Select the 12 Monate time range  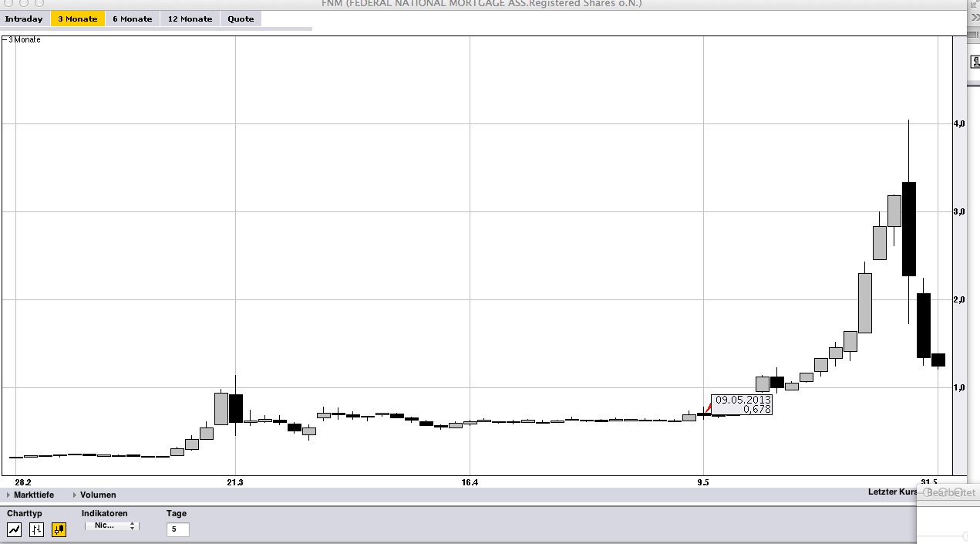click(x=189, y=19)
